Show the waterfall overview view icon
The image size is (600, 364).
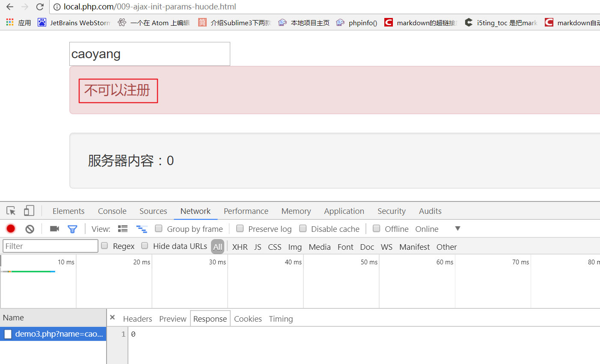[142, 229]
